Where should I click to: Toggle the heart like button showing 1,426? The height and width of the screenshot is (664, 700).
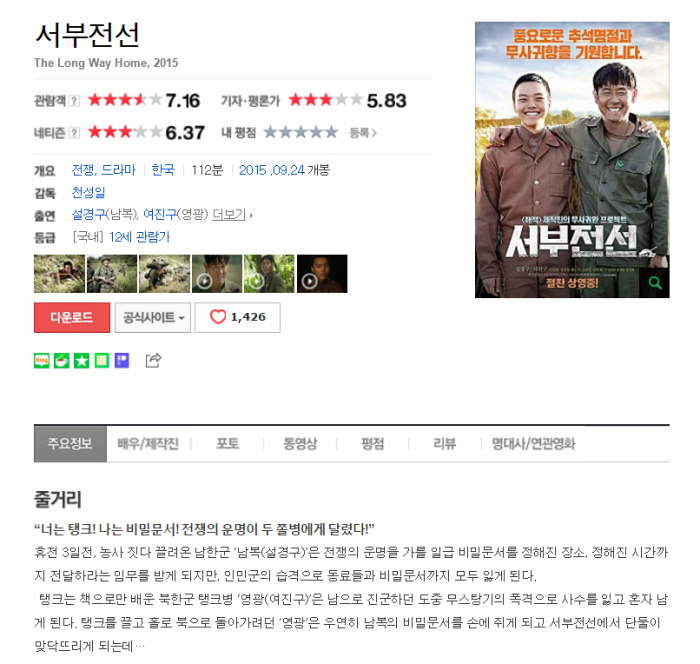[238, 317]
